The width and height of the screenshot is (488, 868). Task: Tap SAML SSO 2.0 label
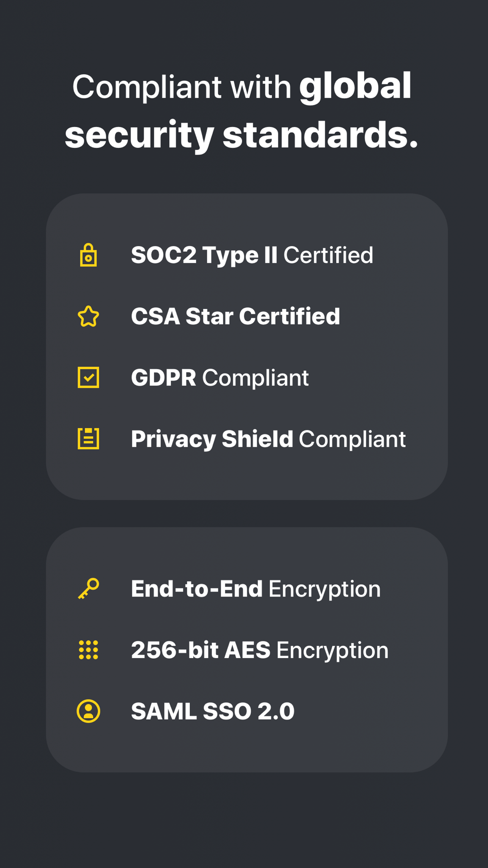coord(213,711)
